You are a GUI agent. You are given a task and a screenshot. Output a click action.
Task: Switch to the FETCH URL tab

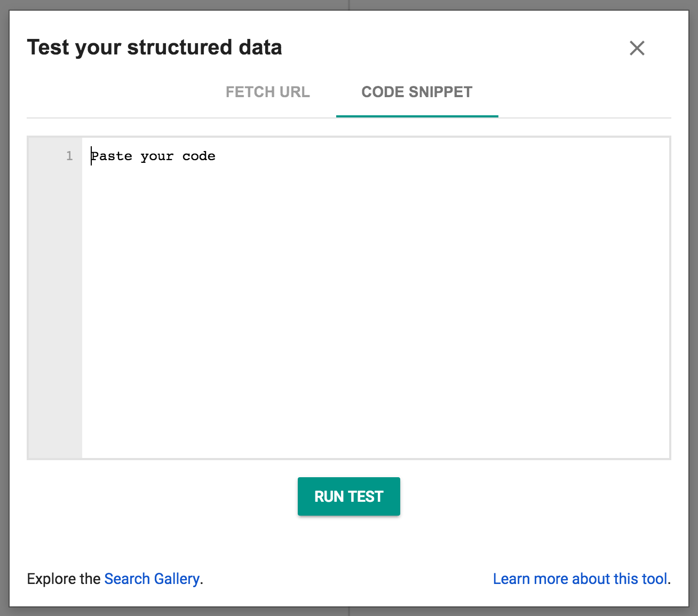(267, 92)
